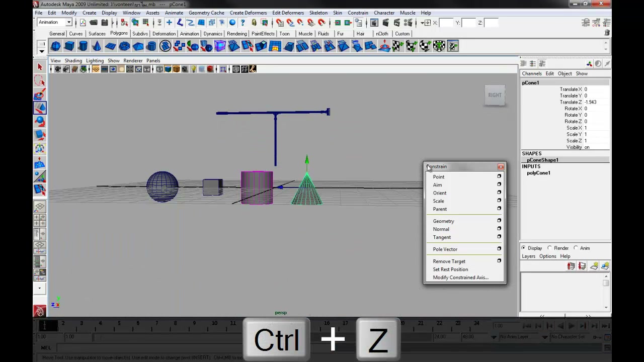
Task: Click the RIGHT view cube face
Action: [x=495, y=95]
